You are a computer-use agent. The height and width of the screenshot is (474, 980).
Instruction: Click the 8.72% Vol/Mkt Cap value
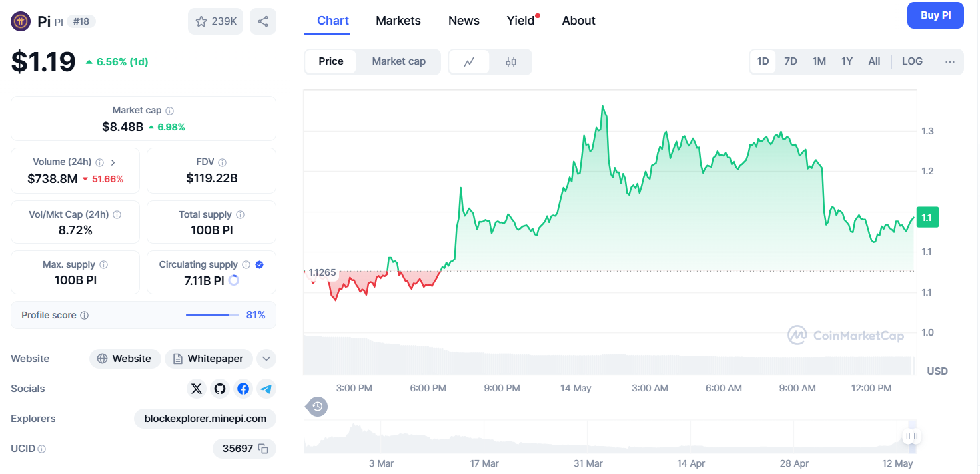pos(75,230)
